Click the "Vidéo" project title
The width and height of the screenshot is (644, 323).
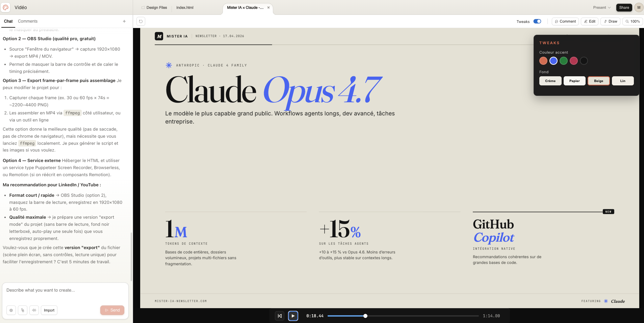21,7
